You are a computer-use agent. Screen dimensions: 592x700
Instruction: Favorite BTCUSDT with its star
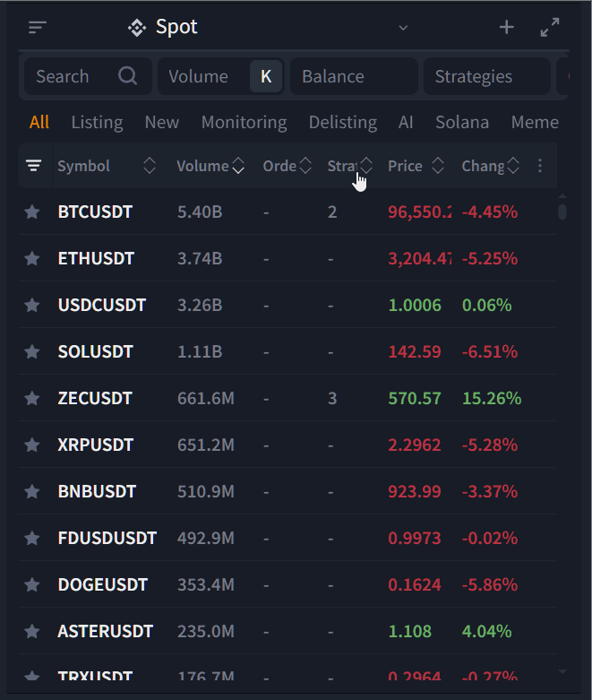pos(32,212)
